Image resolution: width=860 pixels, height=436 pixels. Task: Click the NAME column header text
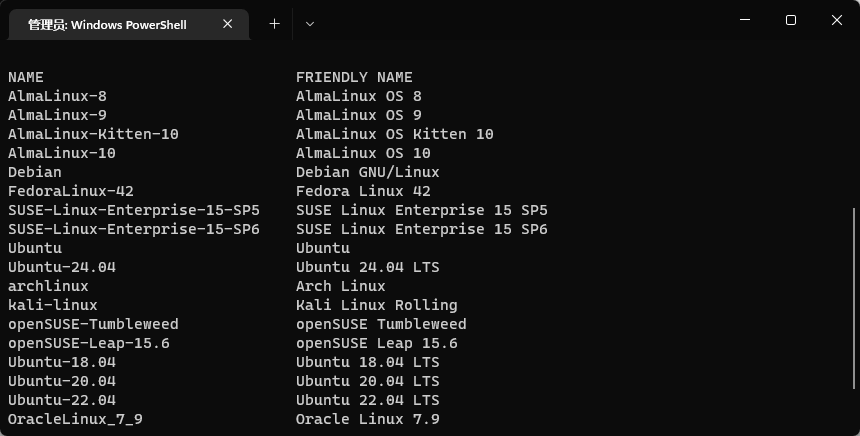(x=26, y=77)
